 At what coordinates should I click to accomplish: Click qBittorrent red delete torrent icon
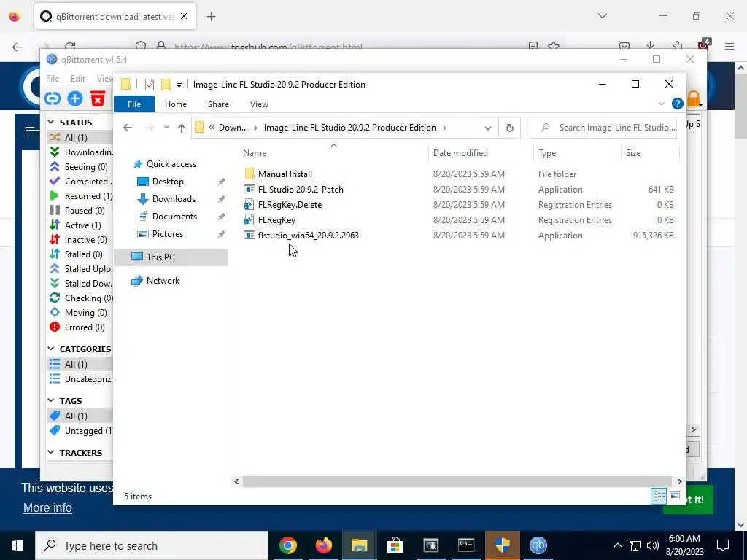pyautogui.click(x=98, y=98)
